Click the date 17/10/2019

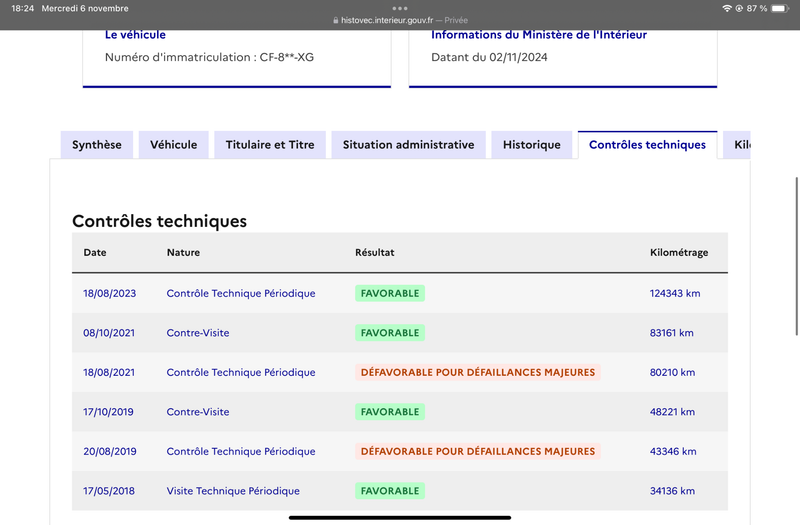[108, 412]
